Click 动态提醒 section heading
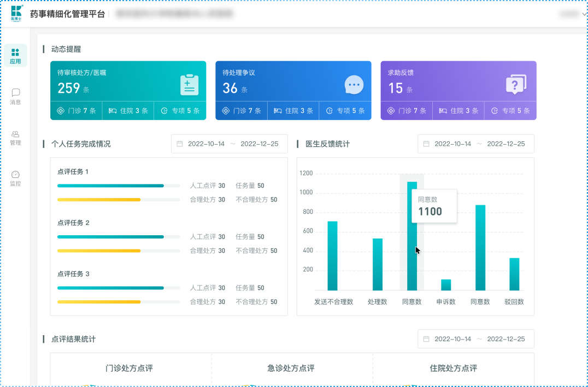 click(66, 49)
